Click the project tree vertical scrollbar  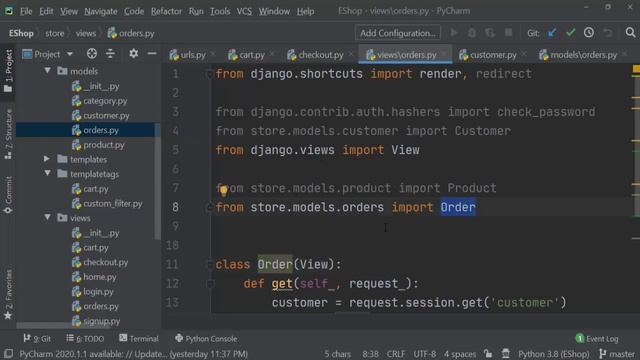[x=158, y=182]
